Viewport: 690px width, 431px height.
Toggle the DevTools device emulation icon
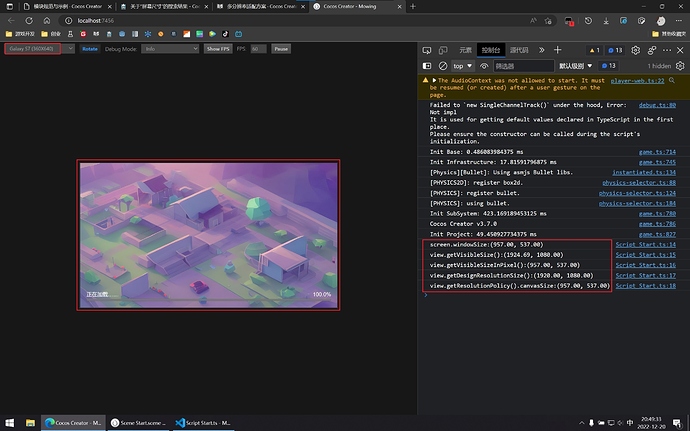443,49
